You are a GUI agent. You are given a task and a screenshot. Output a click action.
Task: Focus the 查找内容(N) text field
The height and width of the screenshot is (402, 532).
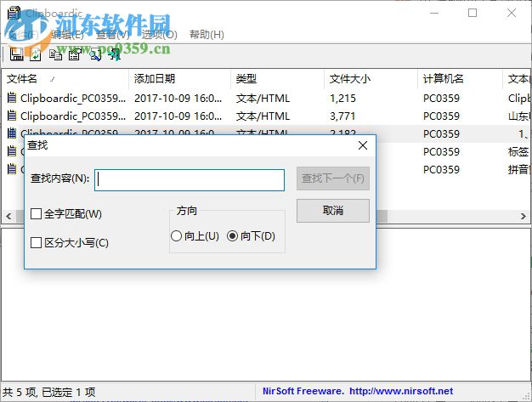[190, 180]
